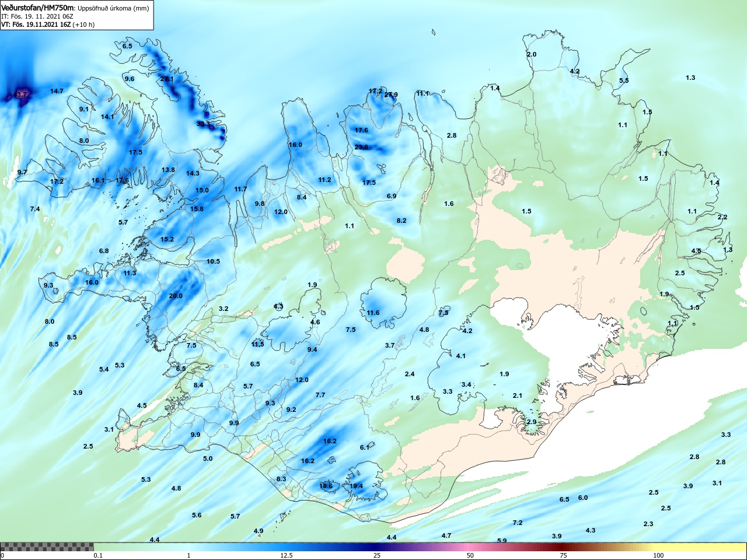Select the 3.4 precipitation value
The width and height of the screenshot is (747, 560).
466,384
